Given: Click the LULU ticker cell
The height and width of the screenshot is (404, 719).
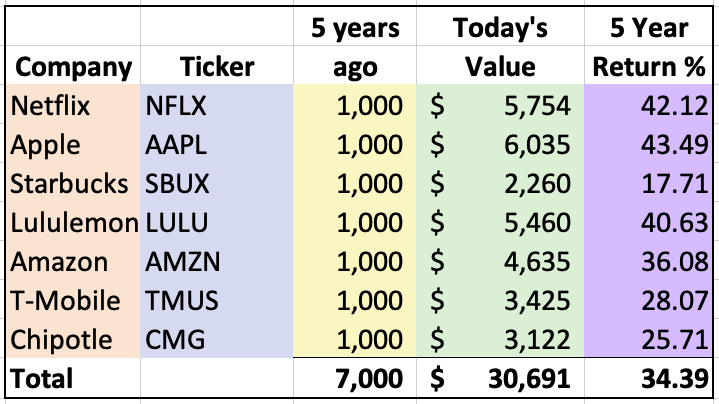Looking at the screenshot, I should pyautogui.click(x=217, y=222).
